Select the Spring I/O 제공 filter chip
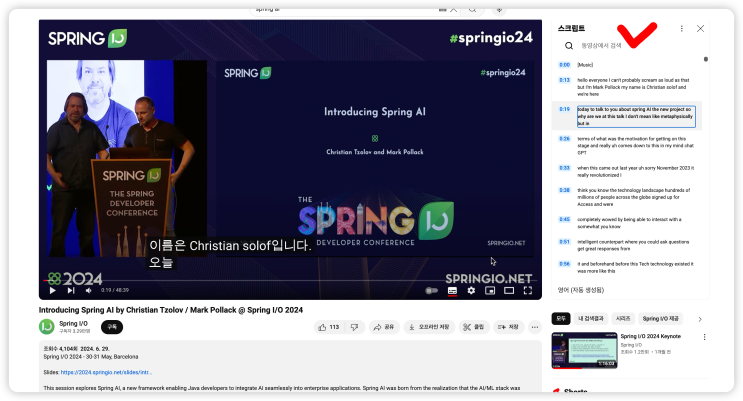Viewport: 743px width, 401px height. 660,319
